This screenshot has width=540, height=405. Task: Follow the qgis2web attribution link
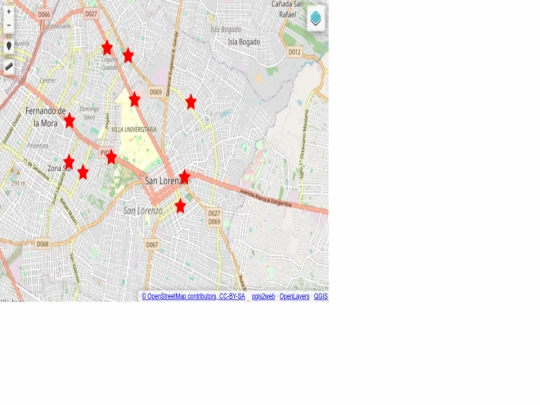(263, 297)
